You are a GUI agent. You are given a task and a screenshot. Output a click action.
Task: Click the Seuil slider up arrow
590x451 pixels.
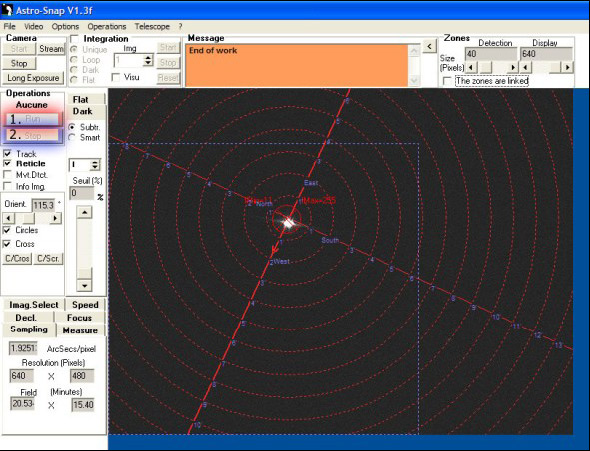(x=84, y=212)
